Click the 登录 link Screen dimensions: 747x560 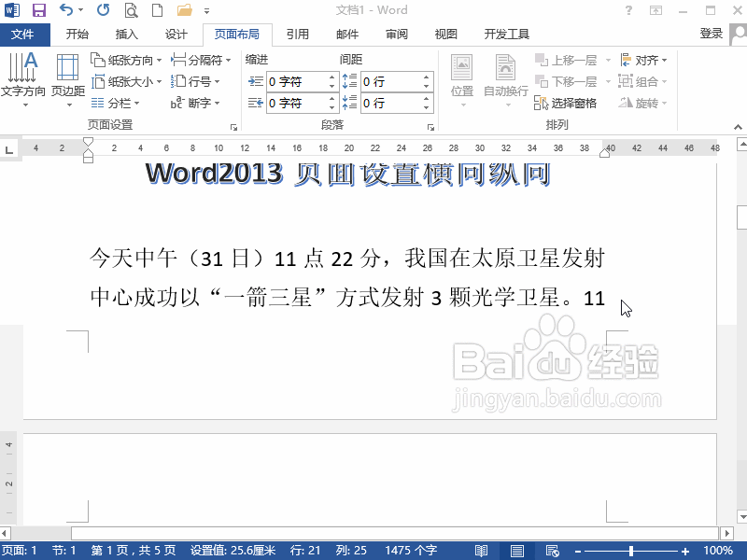pyautogui.click(x=711, y=35)
